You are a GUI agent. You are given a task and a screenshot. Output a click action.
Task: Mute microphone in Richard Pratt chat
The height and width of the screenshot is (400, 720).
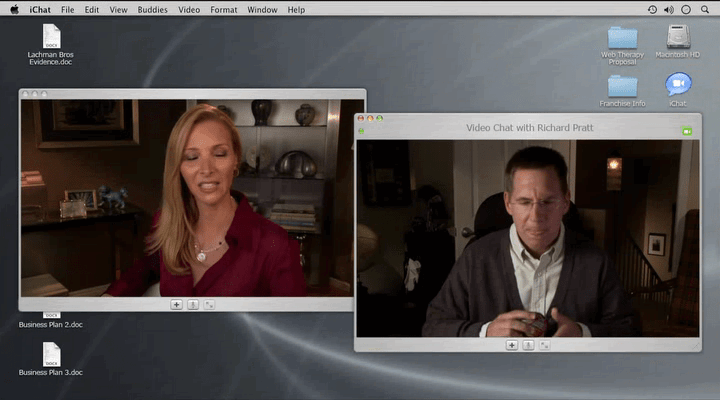(528, 345)
